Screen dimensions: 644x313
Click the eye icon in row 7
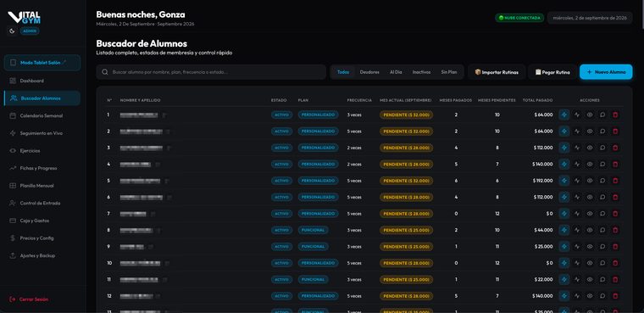point(590,214)
